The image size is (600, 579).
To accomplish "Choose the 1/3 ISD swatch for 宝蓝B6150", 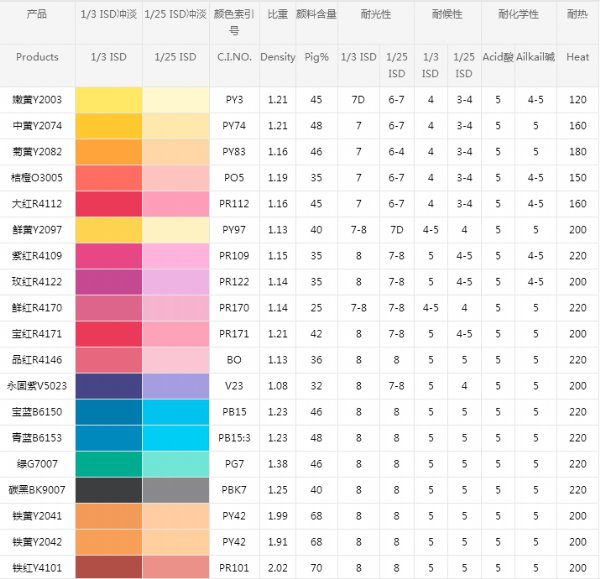I will (108, 411).
